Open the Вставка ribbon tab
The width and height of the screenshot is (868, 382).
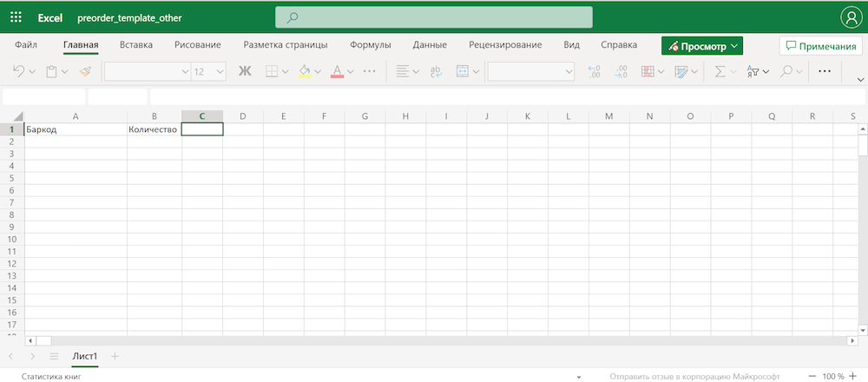coord(136,45)
